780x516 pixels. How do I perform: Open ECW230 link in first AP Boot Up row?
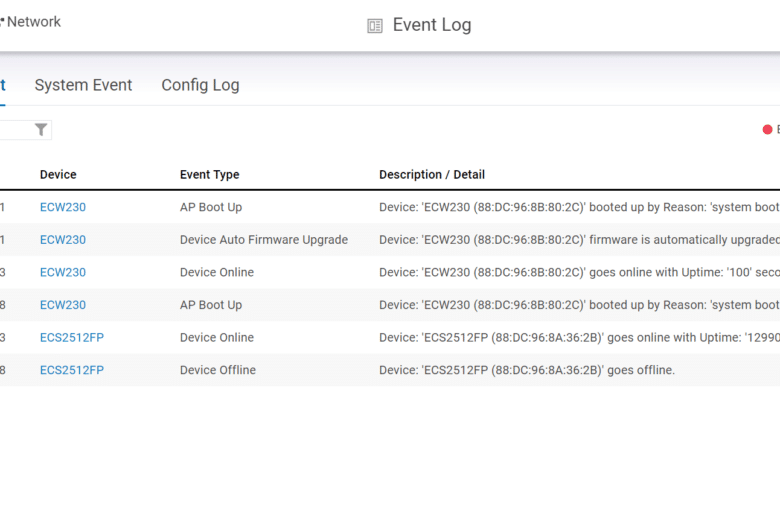[63, 207]
